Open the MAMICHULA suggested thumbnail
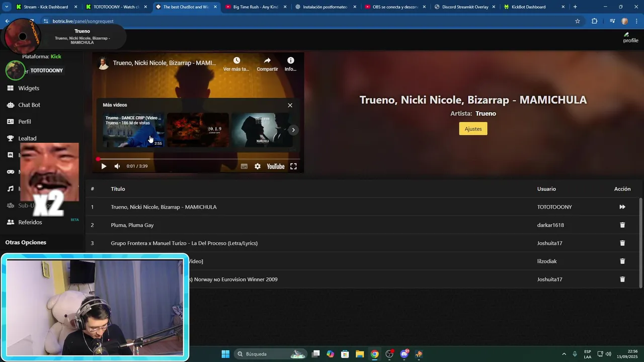644x362 pixels. 262,130
